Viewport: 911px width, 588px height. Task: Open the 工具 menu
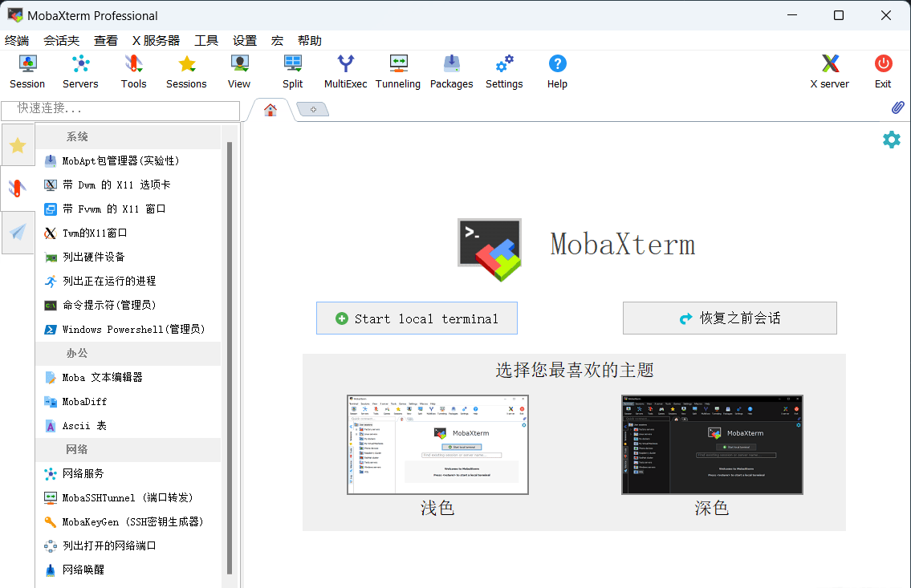pos(206,41)
